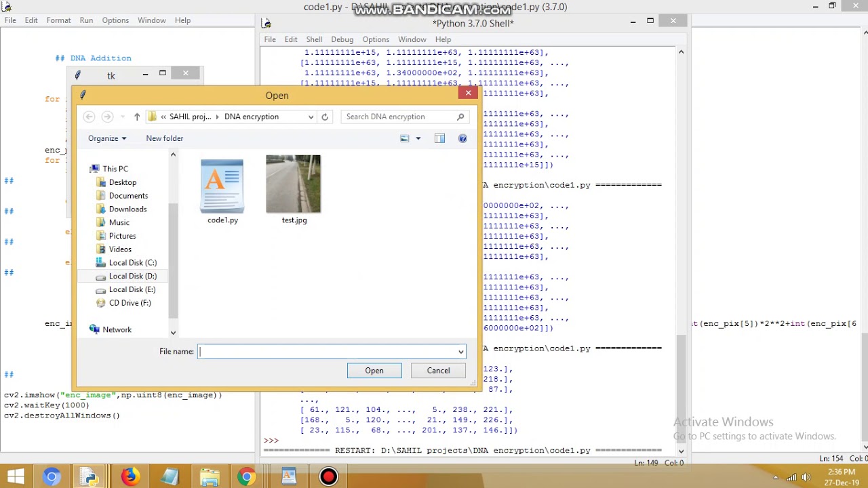
Task: Click the Back navigation arrow in Open dialog
Action: tap(89, 117)
